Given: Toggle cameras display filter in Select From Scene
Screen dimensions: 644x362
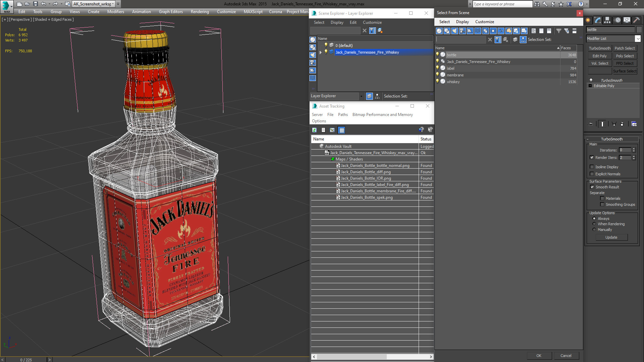Looking at the screenshot, I should click(462, 31).
